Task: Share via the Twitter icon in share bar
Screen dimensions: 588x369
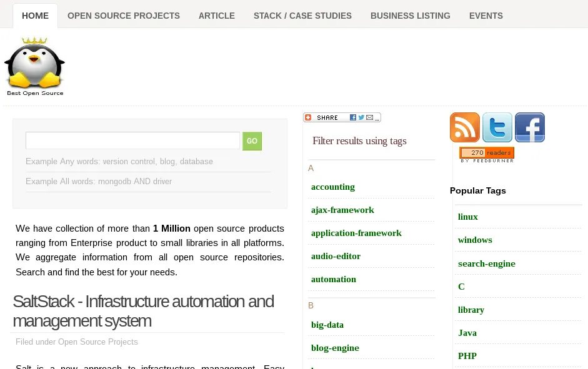Action: click(361, 117)
